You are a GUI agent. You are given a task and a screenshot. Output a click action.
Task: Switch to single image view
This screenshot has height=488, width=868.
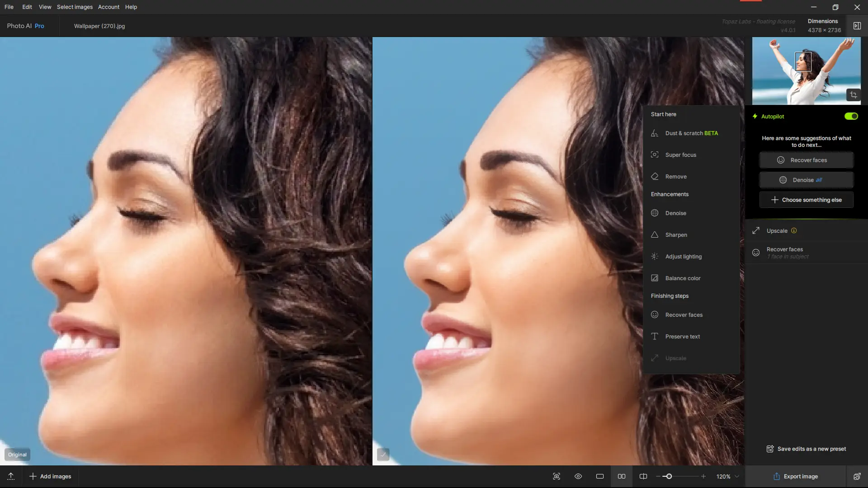(x=600, y=476)
